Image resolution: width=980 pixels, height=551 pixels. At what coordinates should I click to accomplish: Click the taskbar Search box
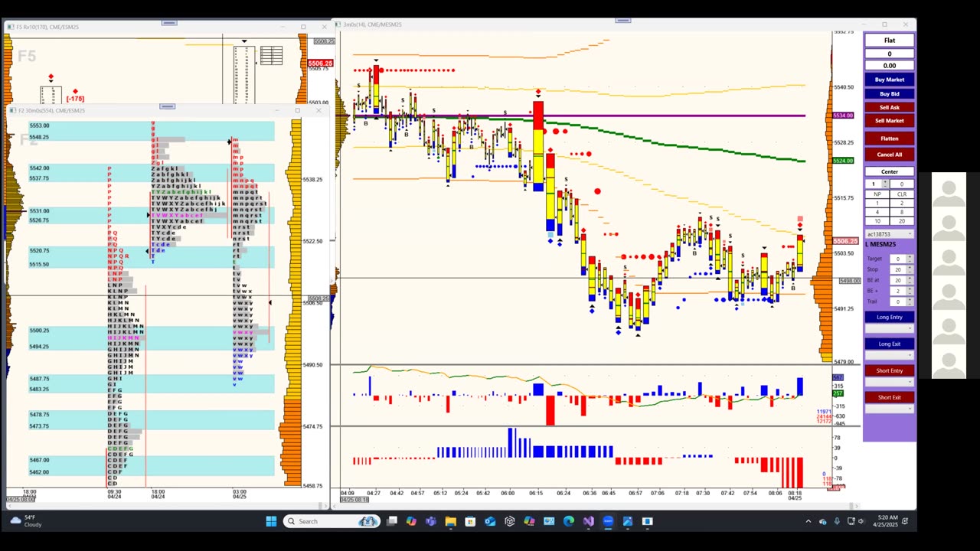pyautogui.click(x=332, y=521)
